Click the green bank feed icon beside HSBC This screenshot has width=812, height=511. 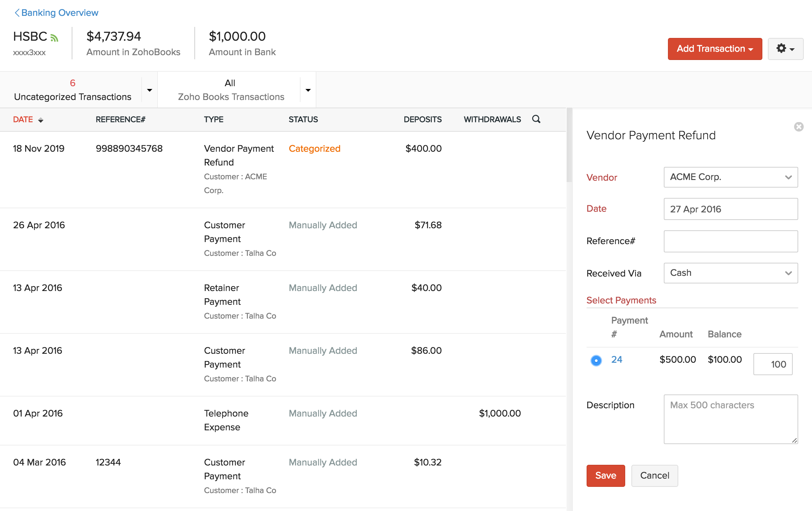[54, 38]
